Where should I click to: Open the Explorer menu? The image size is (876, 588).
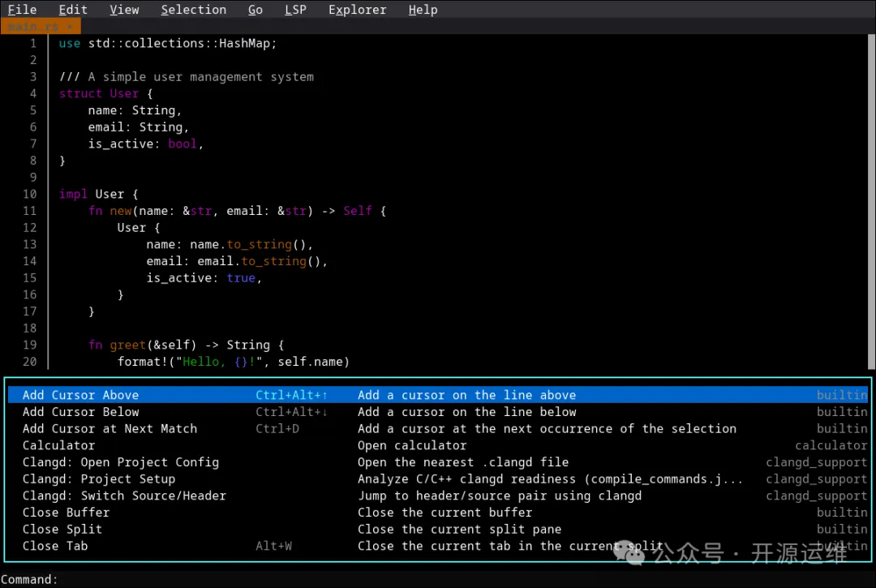357,10
